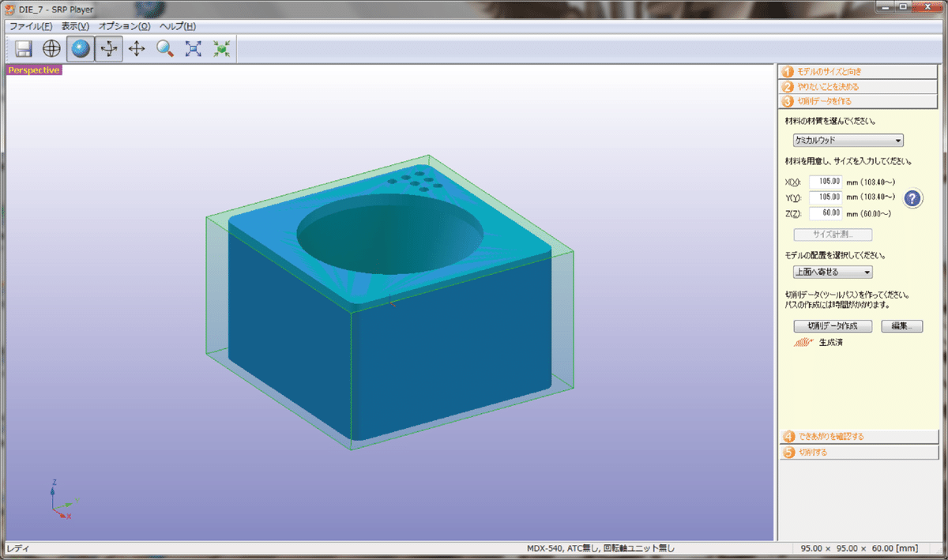The width and height of the screenshot is (948, 560).
Task: Open the ヘルプ(H) menu
Action: pyautogui.click(x=178, y=26)
